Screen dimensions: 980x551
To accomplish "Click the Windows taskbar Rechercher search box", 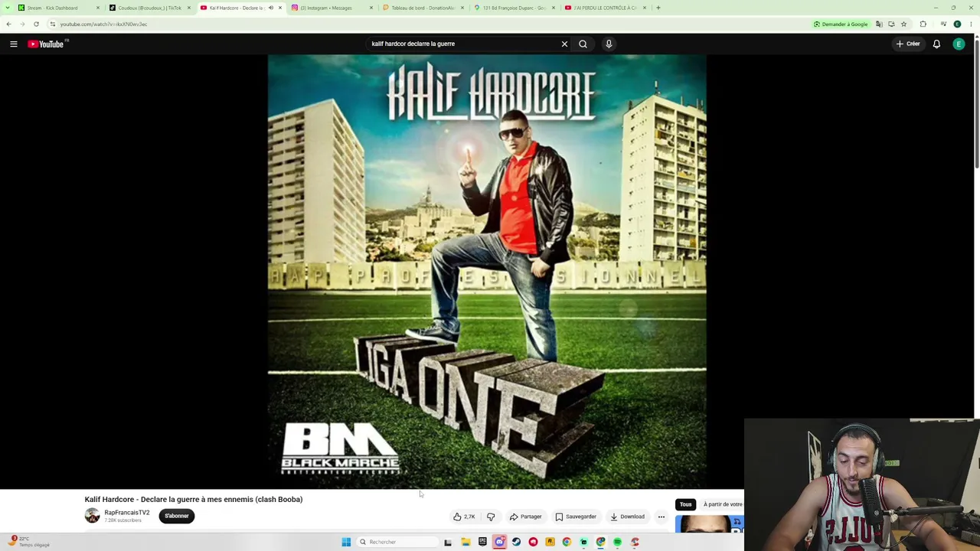I will pos(397,542).
